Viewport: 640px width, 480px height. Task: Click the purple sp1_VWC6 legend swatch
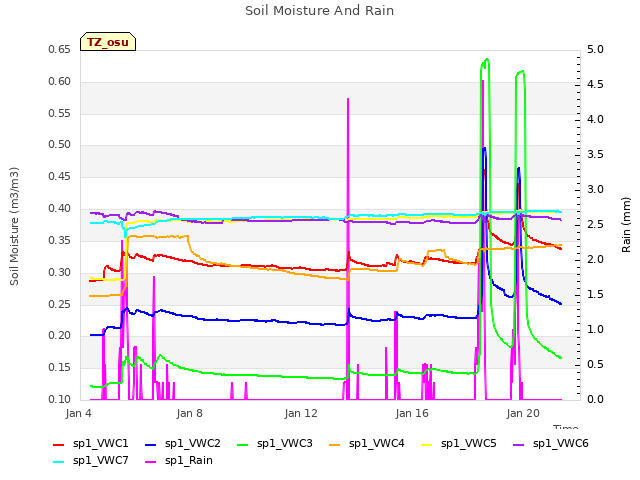coord(518,445)
